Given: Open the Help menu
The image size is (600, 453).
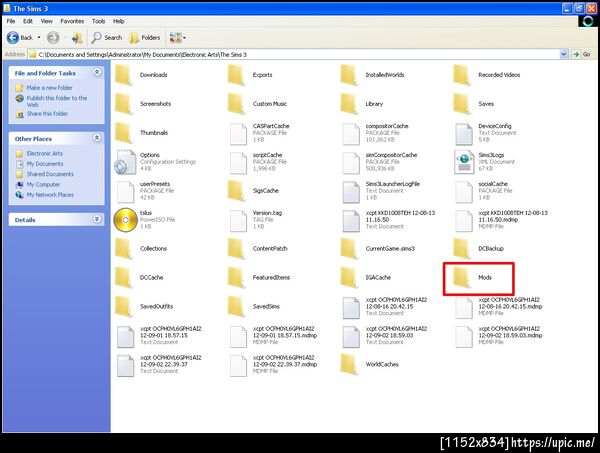Looking at the screenshot, I should (119, 21).
